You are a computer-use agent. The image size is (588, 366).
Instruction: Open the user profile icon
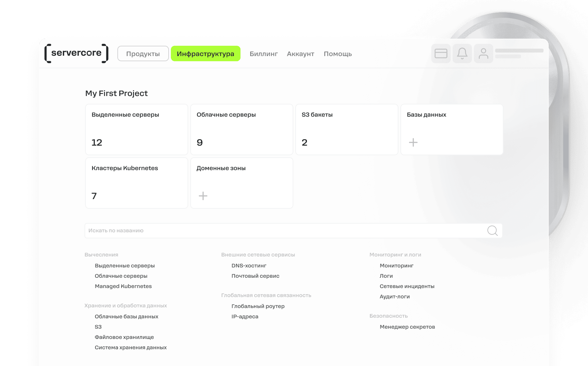483,53
